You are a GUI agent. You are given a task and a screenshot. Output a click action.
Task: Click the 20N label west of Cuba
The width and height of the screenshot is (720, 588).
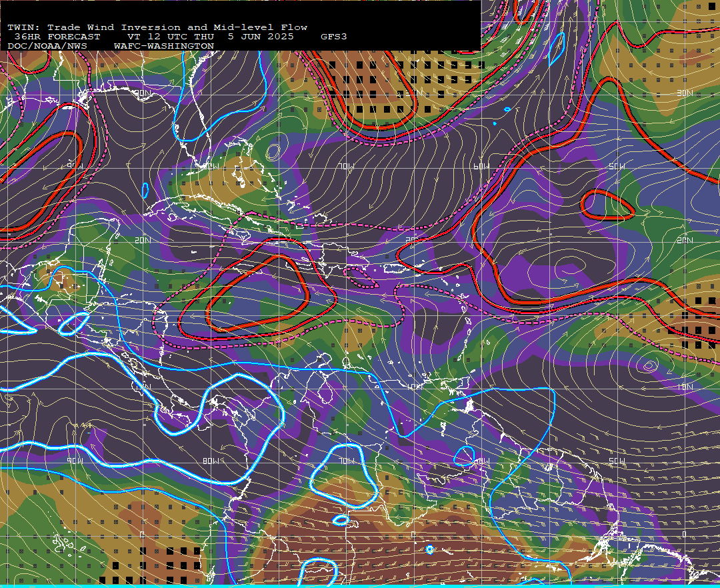[x=143, y=240]
